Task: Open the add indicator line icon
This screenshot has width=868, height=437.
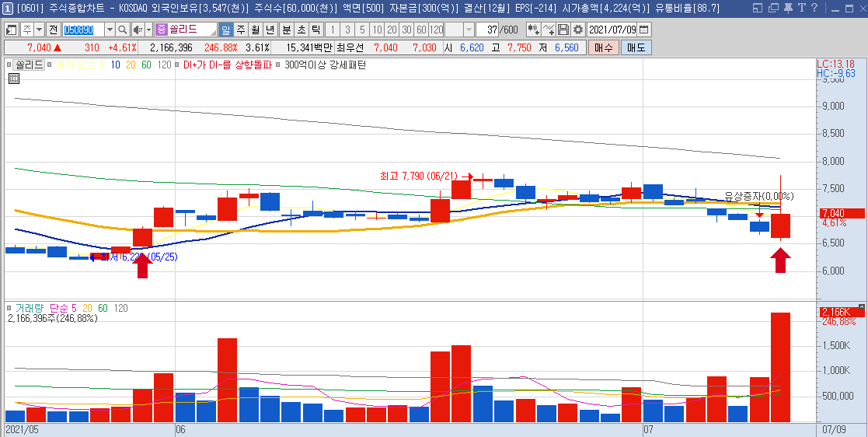Action: [x=549, y=30]
